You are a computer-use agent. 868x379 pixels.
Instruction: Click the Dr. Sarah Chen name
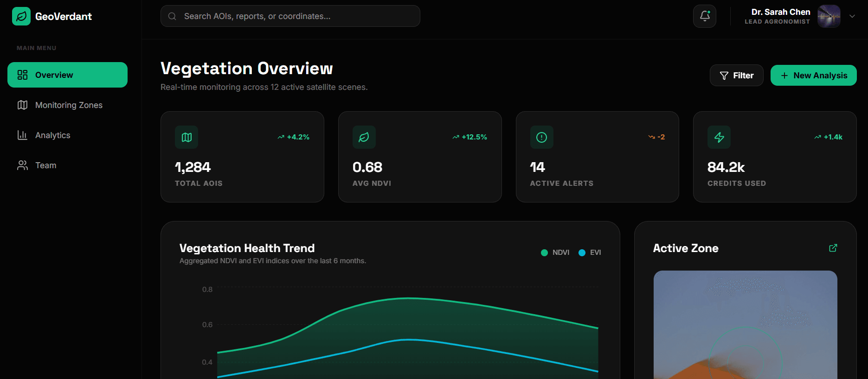[781, 12]
